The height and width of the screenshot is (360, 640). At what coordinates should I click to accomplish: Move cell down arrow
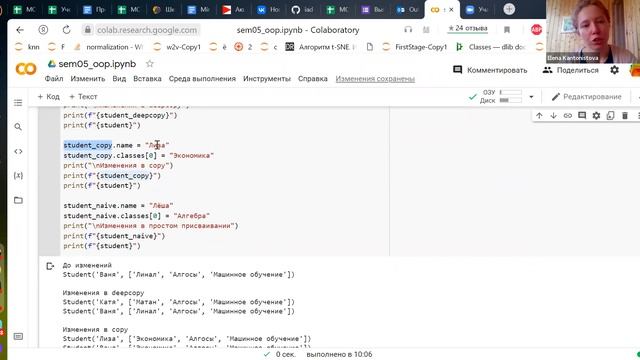coord(553,116)
